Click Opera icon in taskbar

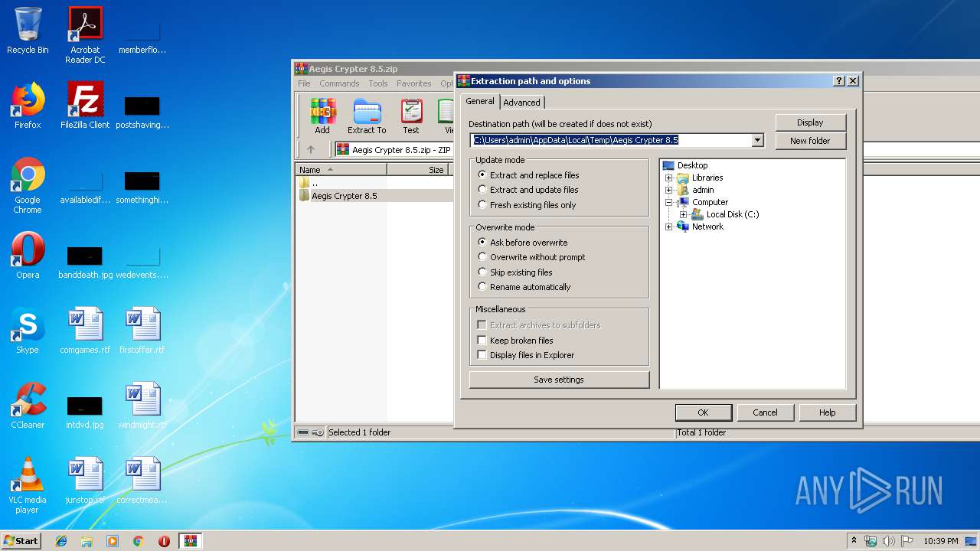click(x=164, y=541)
